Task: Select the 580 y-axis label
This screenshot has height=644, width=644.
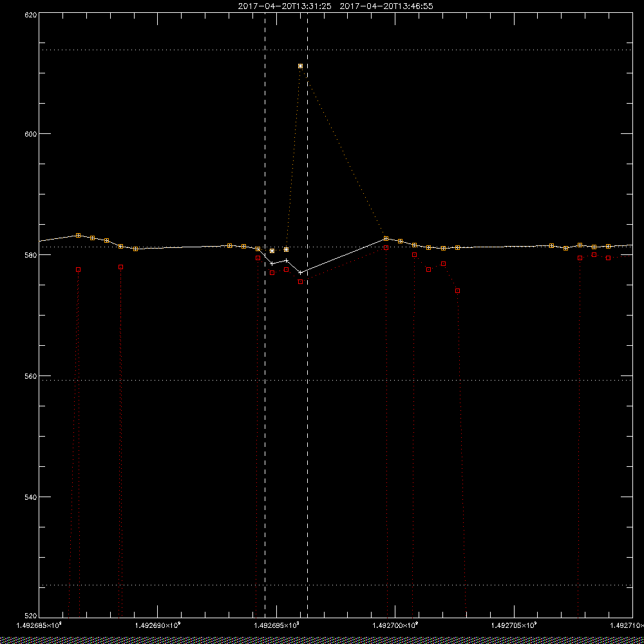Action: coord(30,254)
